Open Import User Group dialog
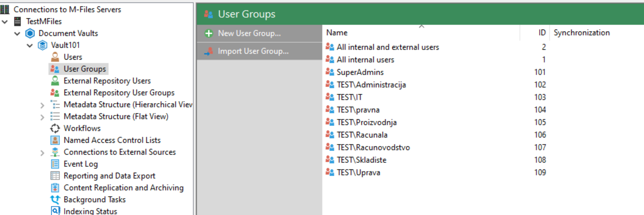The width and height of the screenshot is (644, 215). [259, 51]
